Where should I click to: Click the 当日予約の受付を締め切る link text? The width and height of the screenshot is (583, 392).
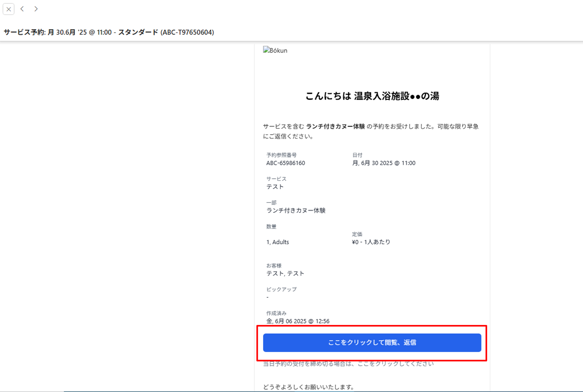point(348,363)
